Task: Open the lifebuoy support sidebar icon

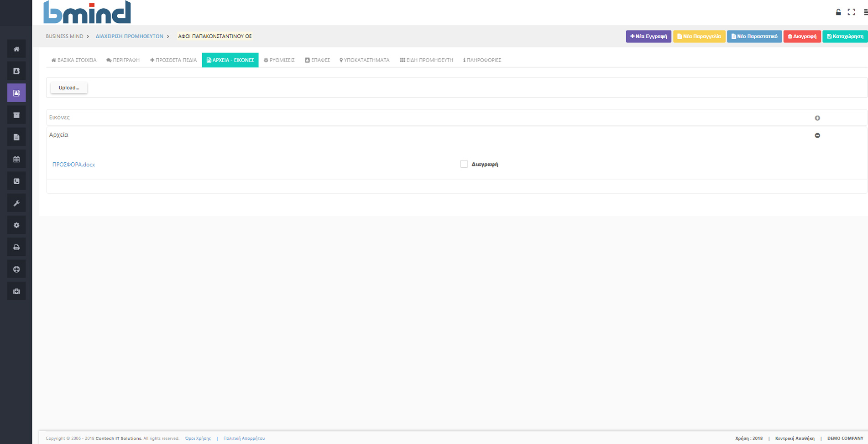Action: pyautogui.click(x=16, y=269)
